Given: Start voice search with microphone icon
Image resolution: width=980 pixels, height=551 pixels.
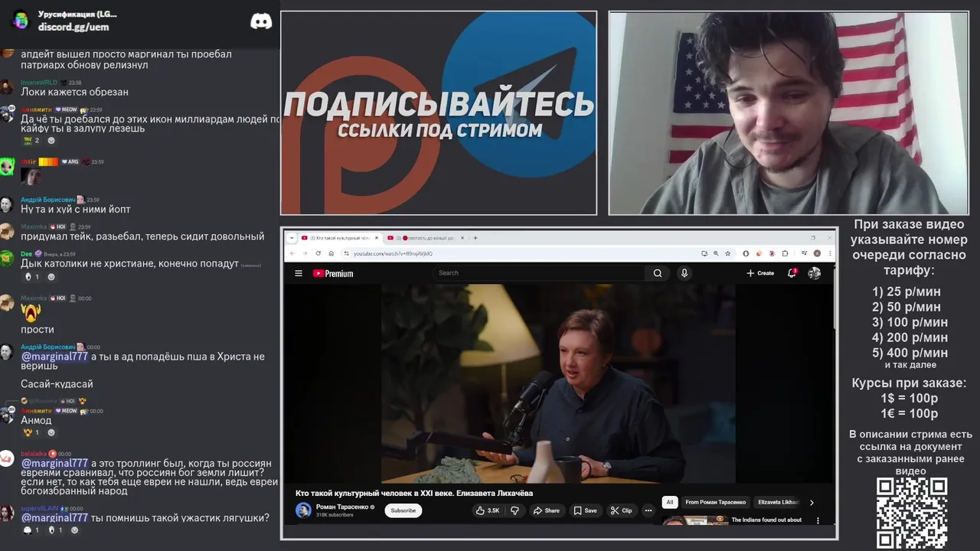Looking at the screenshot, I should (x=684, y=273).
